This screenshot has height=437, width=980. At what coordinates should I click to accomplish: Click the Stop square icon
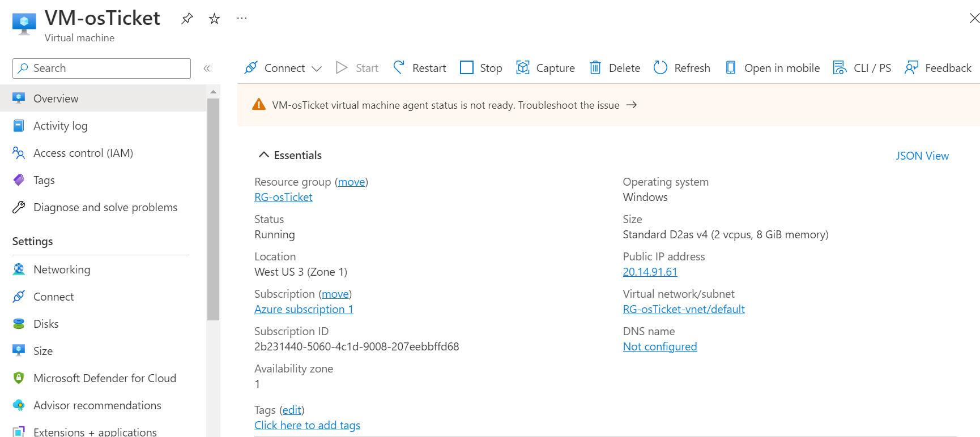click(467, 68)
